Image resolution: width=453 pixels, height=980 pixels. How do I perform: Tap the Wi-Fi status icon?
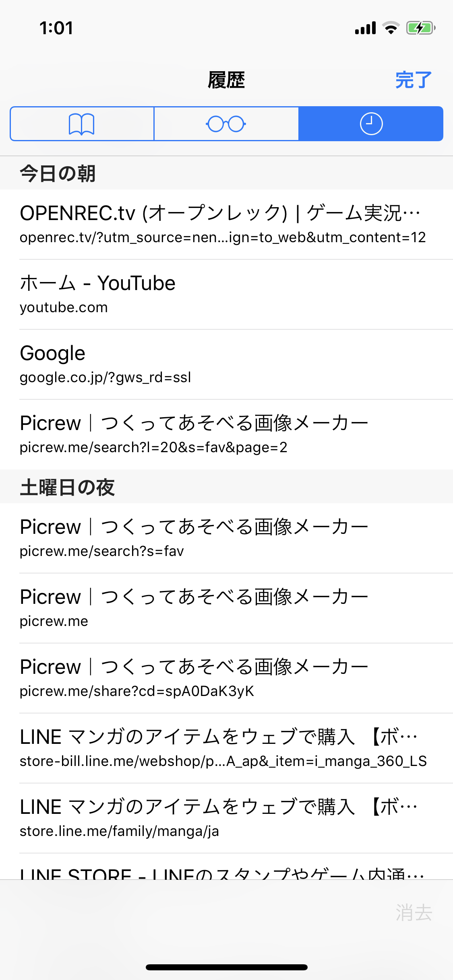pyautogui.click(x=391, y=28)
